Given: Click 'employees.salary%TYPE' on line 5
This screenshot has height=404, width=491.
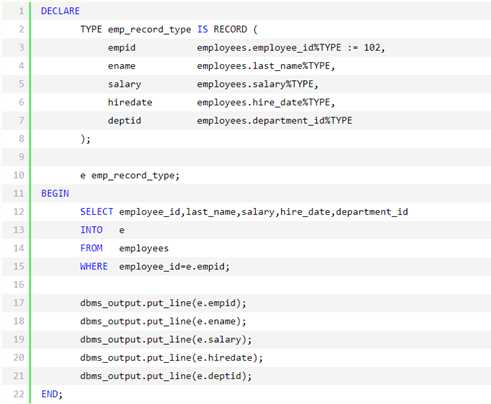Looking at the screenshot, I should point(255,84).
